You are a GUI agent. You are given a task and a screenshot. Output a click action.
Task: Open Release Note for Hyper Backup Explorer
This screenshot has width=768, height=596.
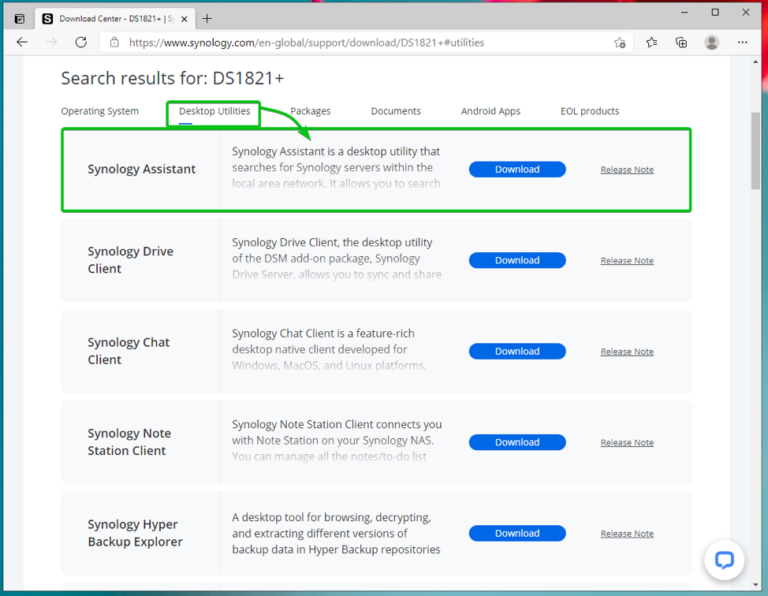pyautogui.click(x=627, y=533)
